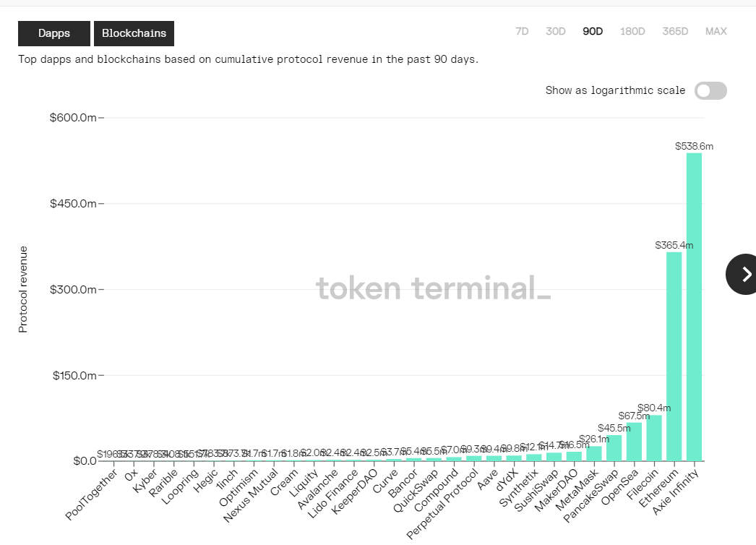The height and width of the screenshot is (545, 756).
Task: Click the Axie Infinity axis label
Action: [676, 492]
